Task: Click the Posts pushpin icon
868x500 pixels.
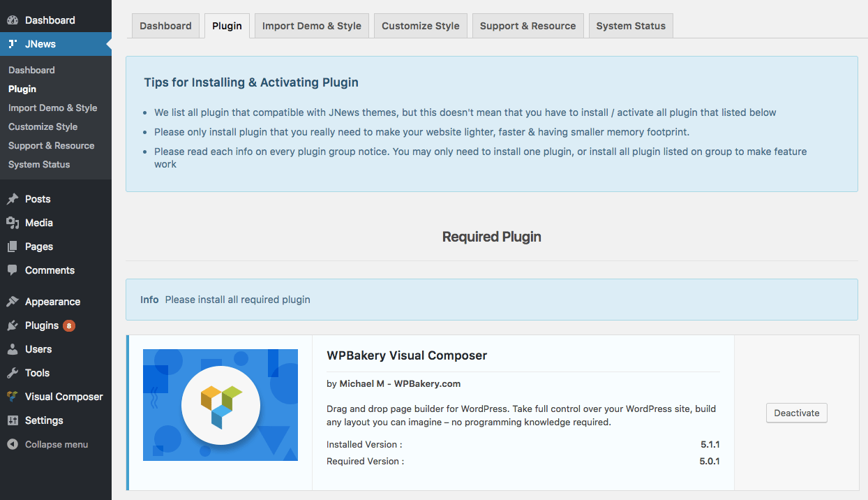Action: point(13,199)
